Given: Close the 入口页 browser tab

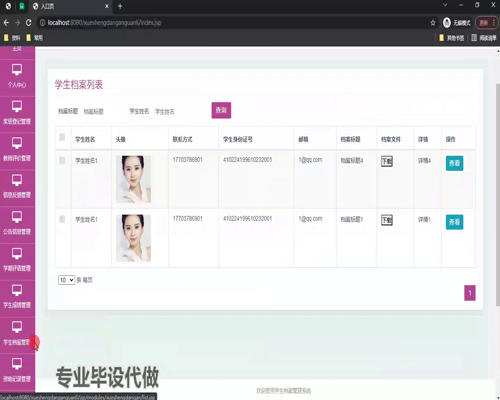Looking at the screenshot, I should 107,6.
